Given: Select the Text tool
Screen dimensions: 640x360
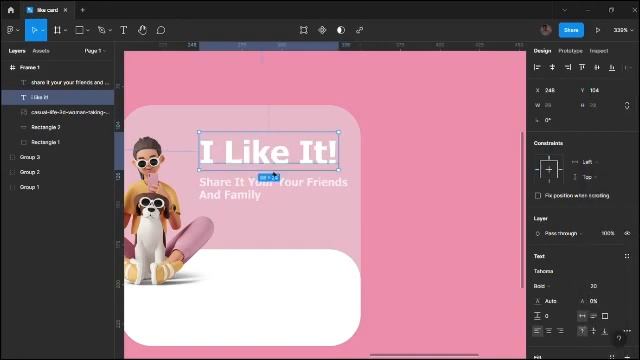Looking at the screenshot, I should coord(123,30).
